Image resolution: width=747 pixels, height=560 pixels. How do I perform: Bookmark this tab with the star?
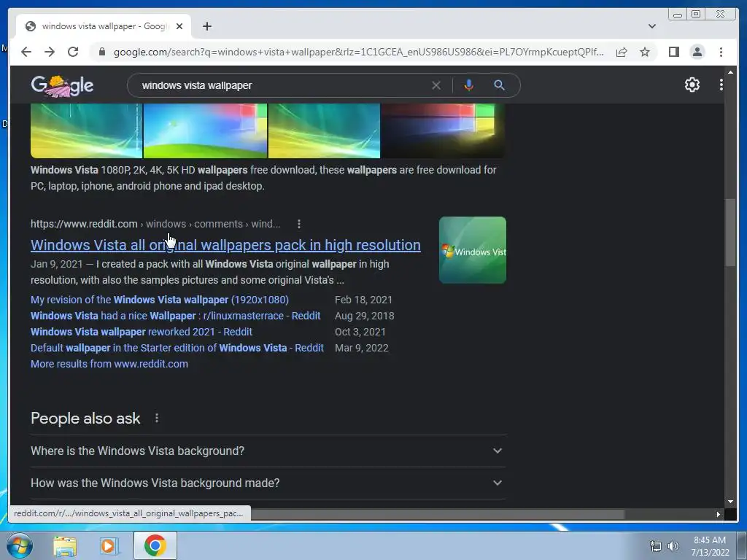point(645,52)
